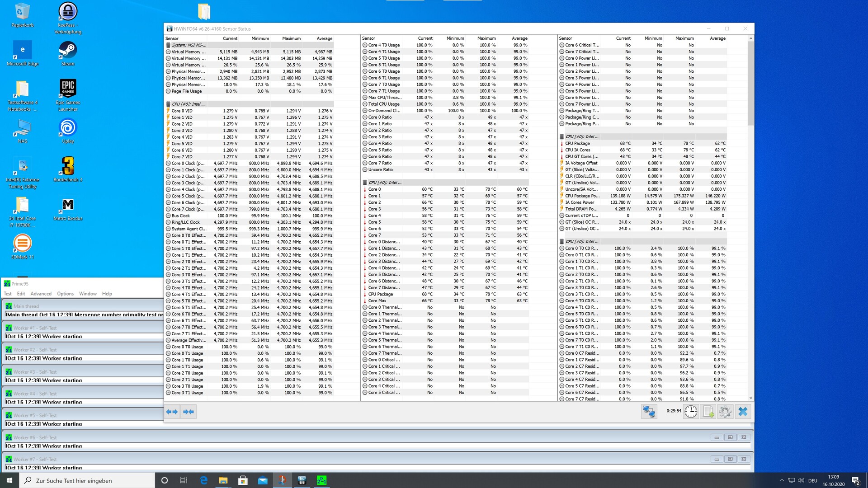
Task: Click the Worker #6 maximize window button
Action: point(730,437)
